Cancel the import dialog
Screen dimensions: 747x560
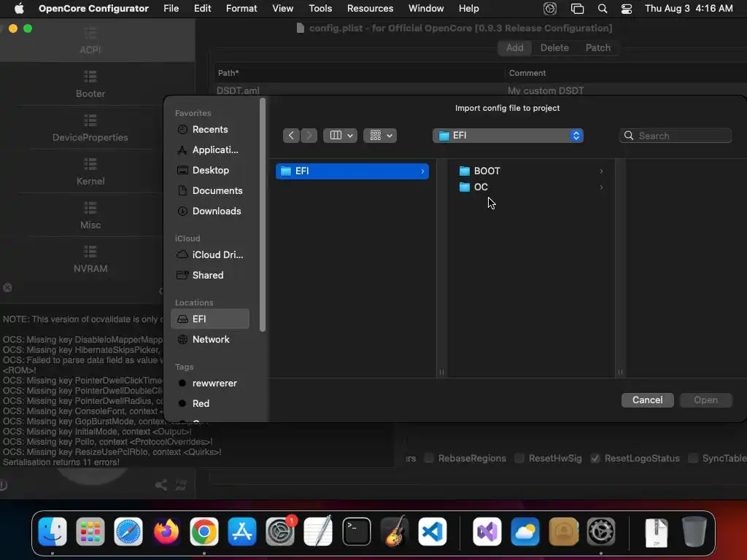(648, 400)
